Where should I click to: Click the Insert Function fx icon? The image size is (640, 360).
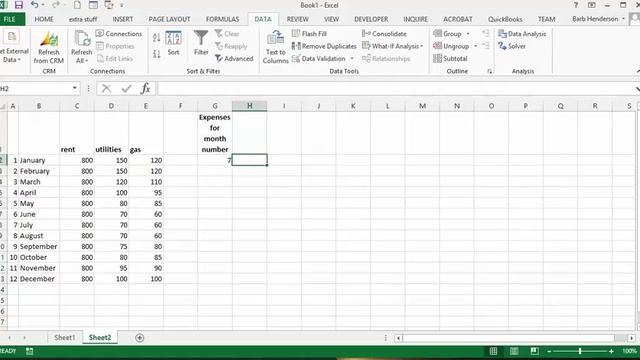point(145,88)
